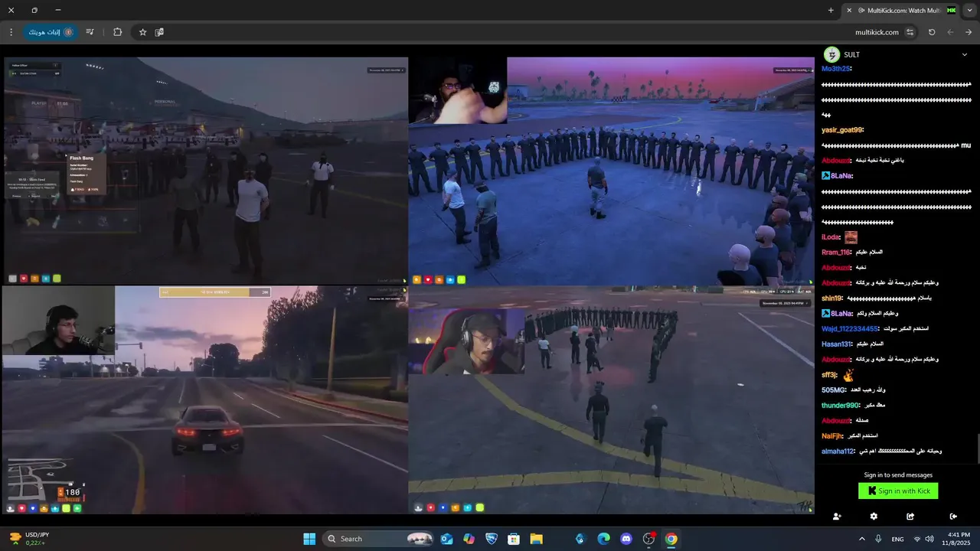Select the car driving stream video
The width and height of the screenshot is (980, 551).
point(205,400)
